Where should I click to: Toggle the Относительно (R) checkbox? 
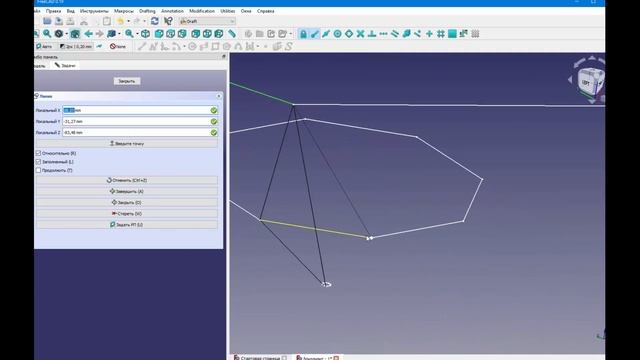[x=38, y=153]
